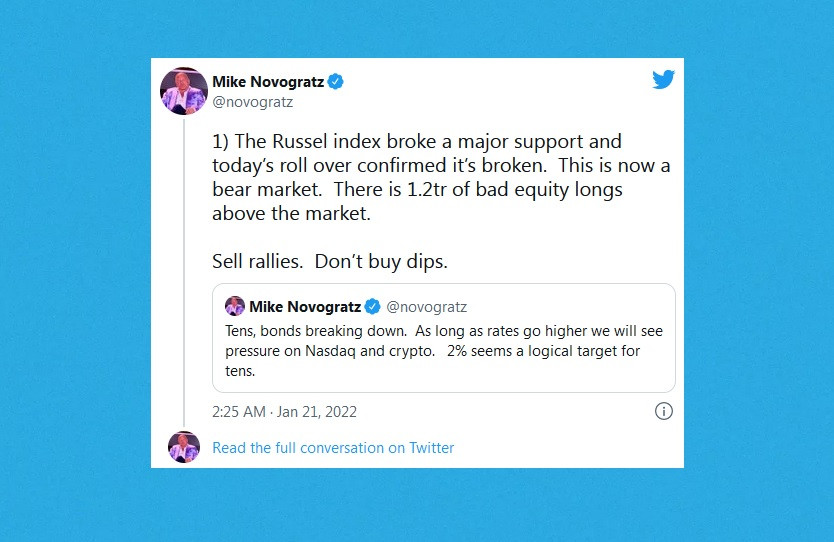This screenshot has width=834, height=542.
Task: Open the info icon beside the timestamp
Action: (663, 411)
